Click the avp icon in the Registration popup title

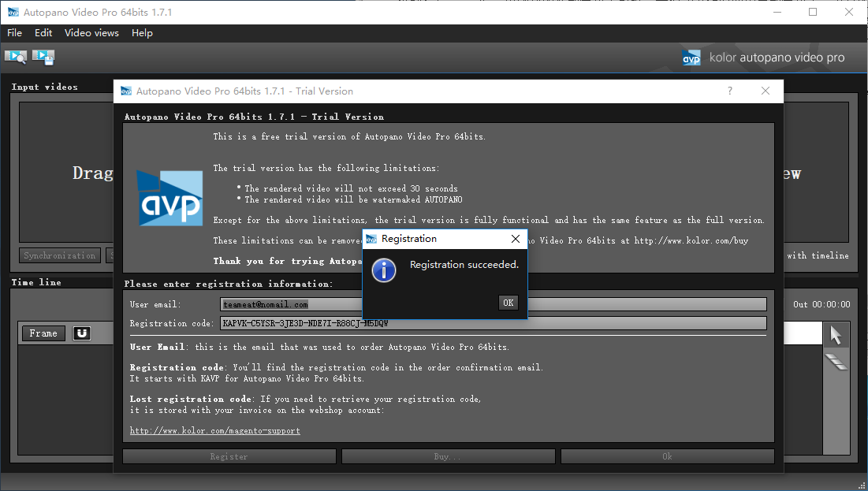click(371, 239)
